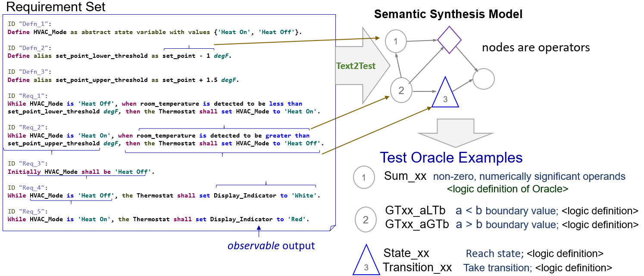Select the ID "Req_1" line

click(28, 96)
